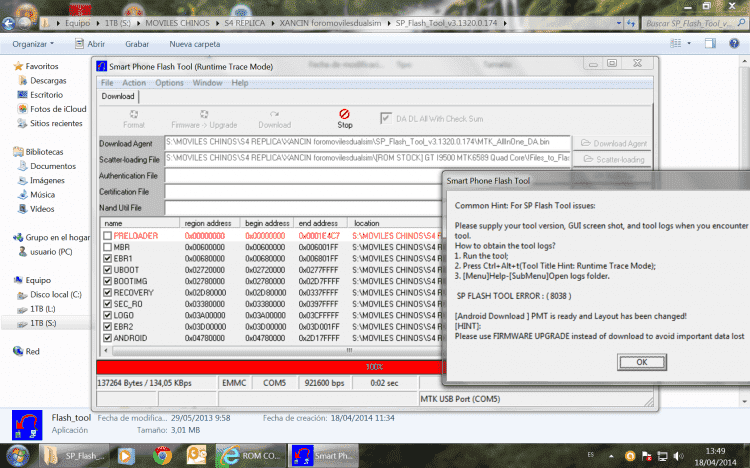Click OK in the Smart Phone Flash Tool dialog
Viewport: 750px width, 468px height.
tap(641, 362)
